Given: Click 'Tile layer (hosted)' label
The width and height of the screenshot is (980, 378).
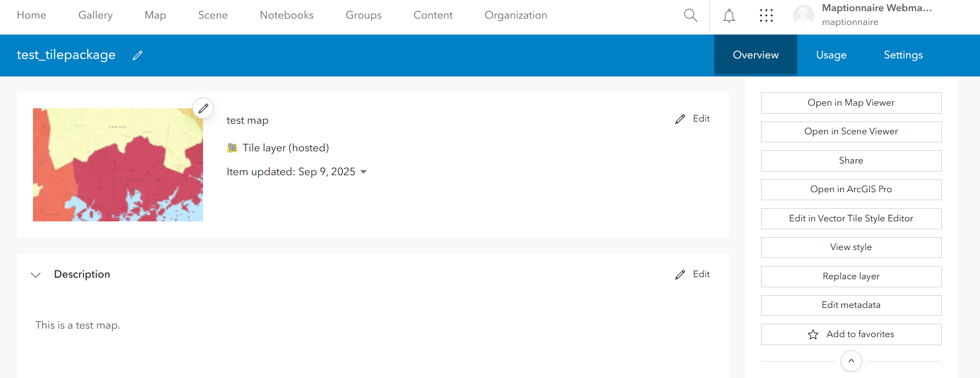Looking at the screenshot, I should [286, 148].
